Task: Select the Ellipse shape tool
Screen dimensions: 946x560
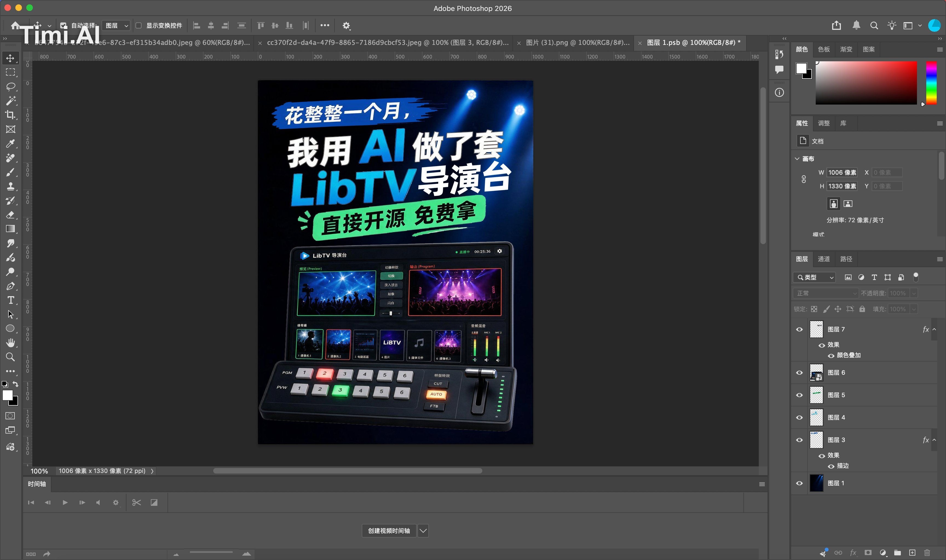Action: click(10, 328)
